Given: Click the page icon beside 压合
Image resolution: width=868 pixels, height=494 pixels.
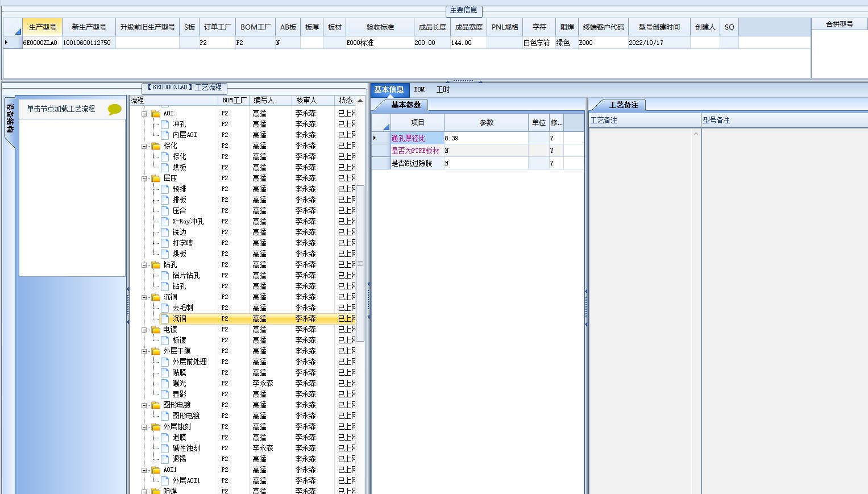Looking at the screenshot, I should [165, 210].
